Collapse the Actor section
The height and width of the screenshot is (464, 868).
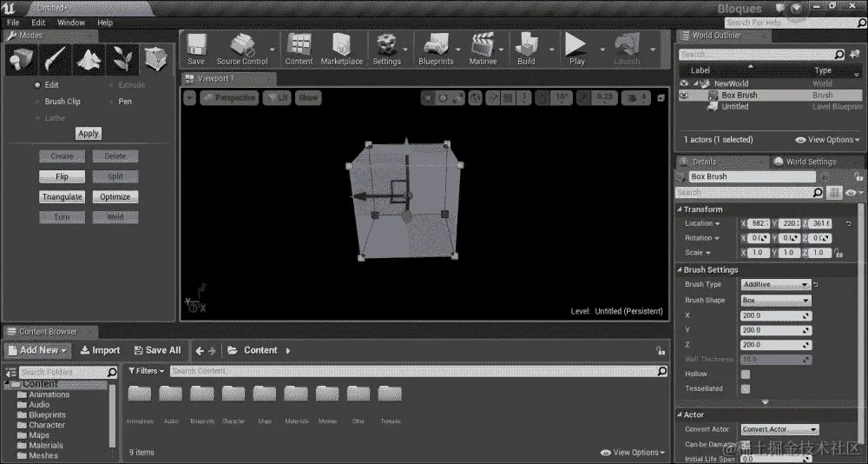[680, 414]
